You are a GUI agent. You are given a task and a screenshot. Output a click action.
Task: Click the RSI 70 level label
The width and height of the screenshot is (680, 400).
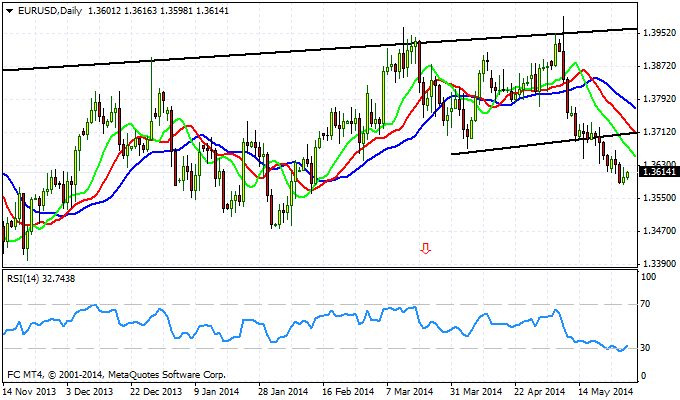645,304
